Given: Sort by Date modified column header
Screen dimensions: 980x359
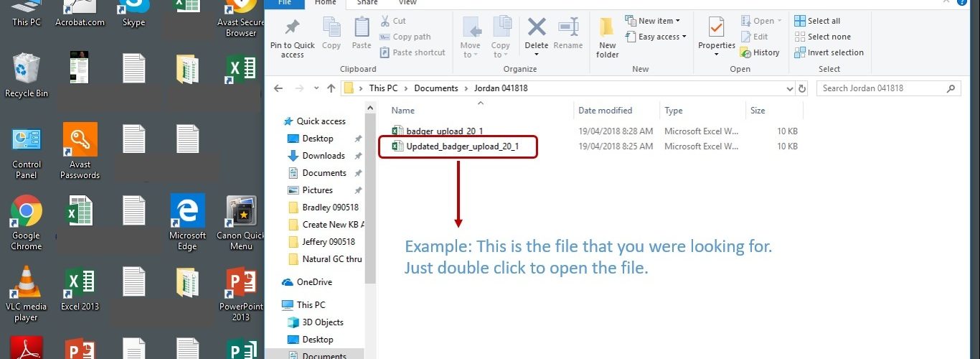Looking at the screenshot, I should click(606, 111).
